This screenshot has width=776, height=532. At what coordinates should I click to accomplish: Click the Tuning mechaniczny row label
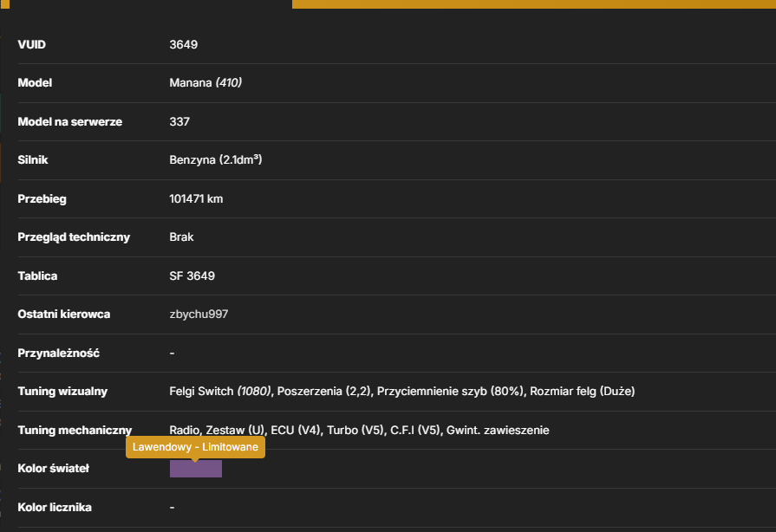(75, 430)
